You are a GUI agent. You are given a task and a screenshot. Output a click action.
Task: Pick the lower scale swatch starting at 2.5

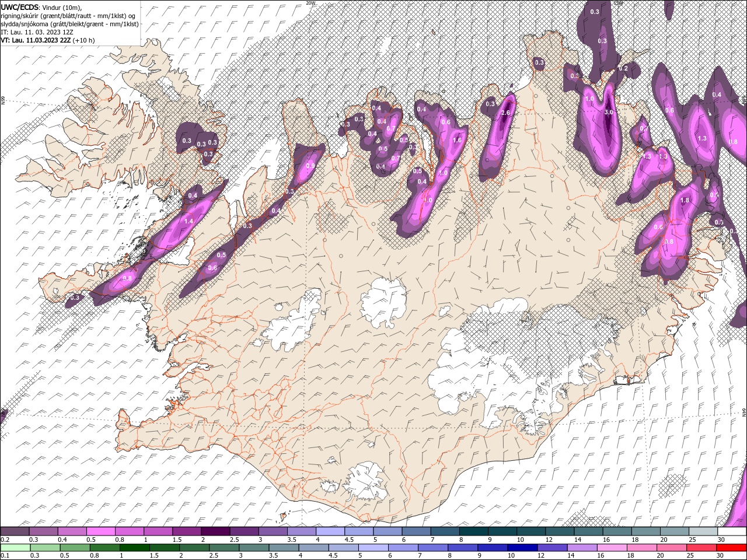coord(224,547)
